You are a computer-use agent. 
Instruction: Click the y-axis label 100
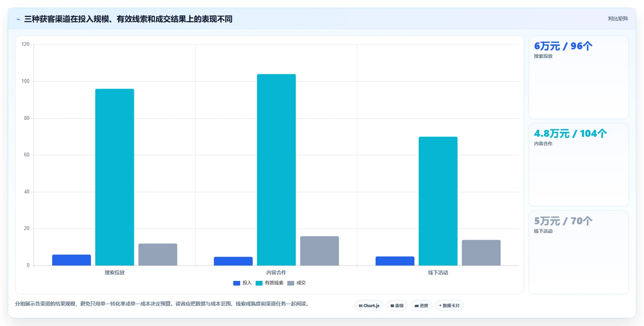click(x=25, y=81)
